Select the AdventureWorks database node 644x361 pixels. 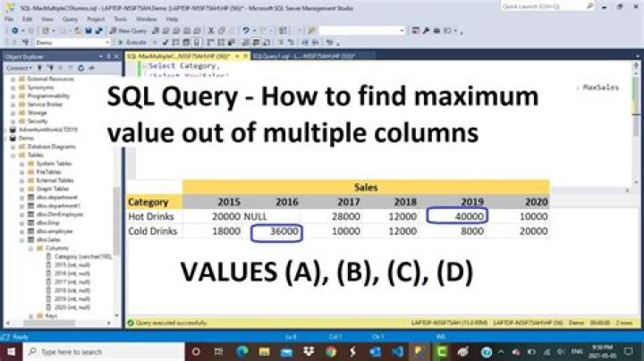point(48,130)
